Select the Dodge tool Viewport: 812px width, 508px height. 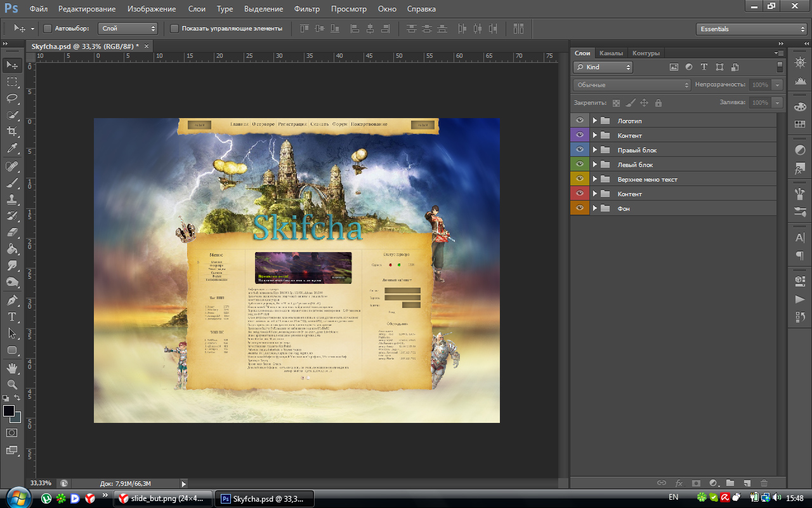(12, 282)
